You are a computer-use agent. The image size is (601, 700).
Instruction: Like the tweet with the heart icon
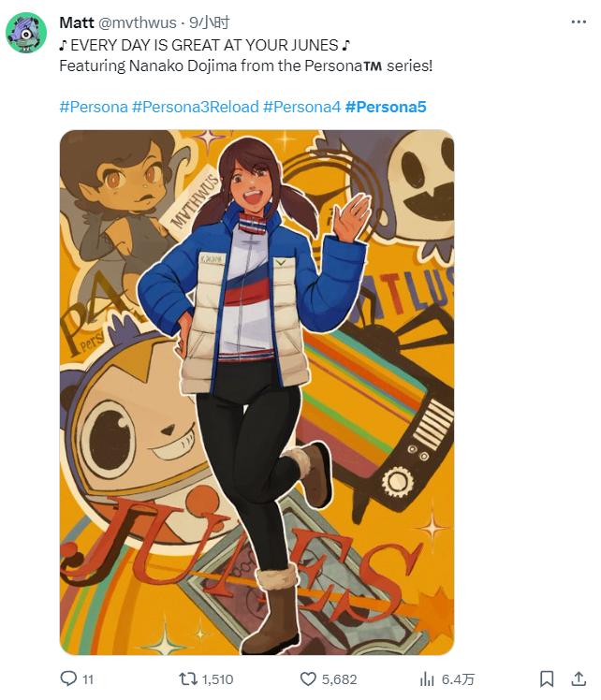coord(308,679)
